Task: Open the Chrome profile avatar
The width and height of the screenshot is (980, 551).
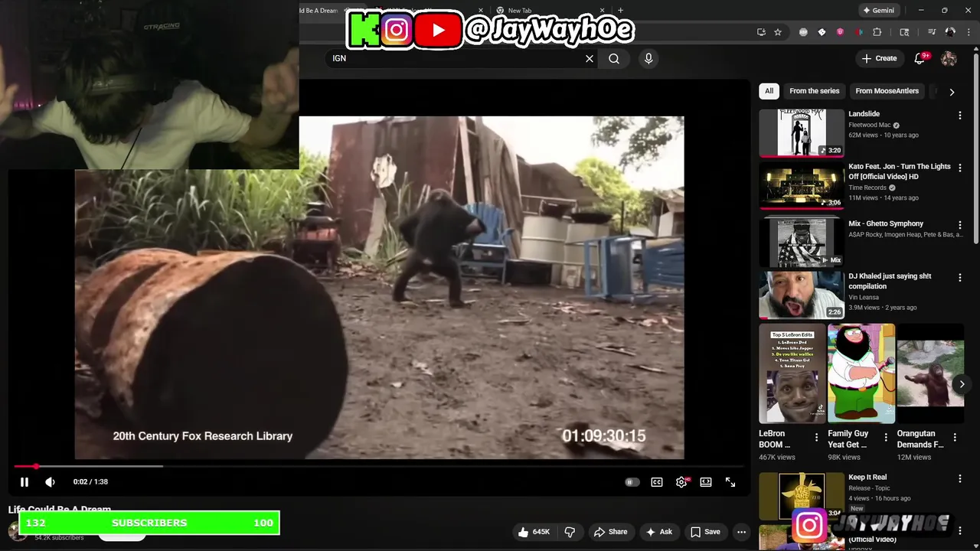Action: pyautogui.click(x=950, y=32)
